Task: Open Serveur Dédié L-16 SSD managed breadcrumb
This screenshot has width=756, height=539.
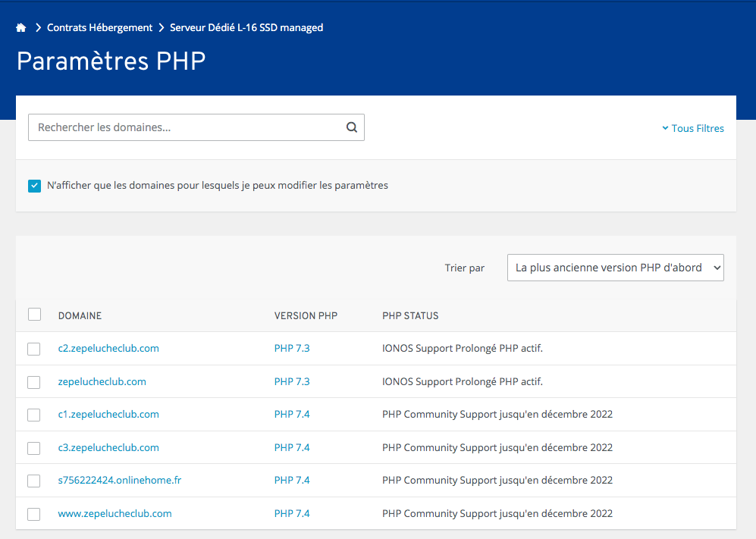Action: coord(246,28)
